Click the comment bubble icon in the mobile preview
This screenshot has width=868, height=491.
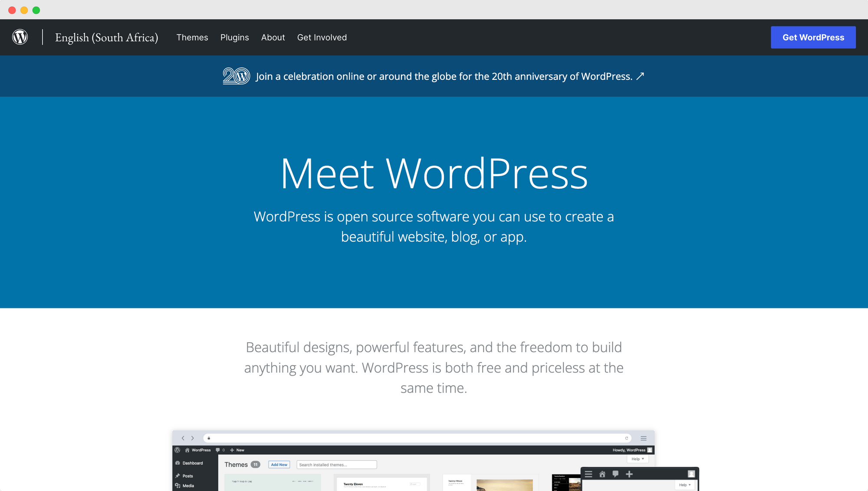click(615, 474)
